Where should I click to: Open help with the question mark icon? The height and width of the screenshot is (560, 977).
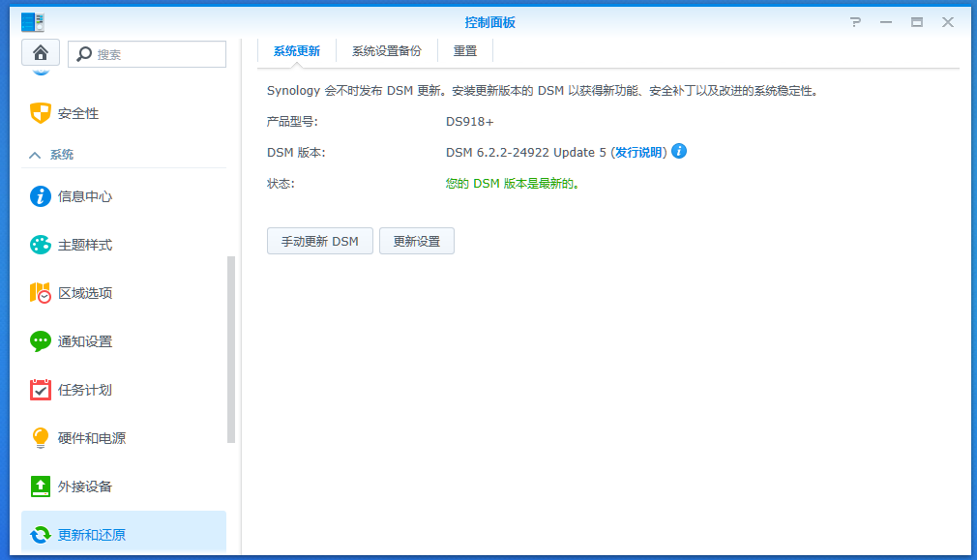click(x=855, y=22)
